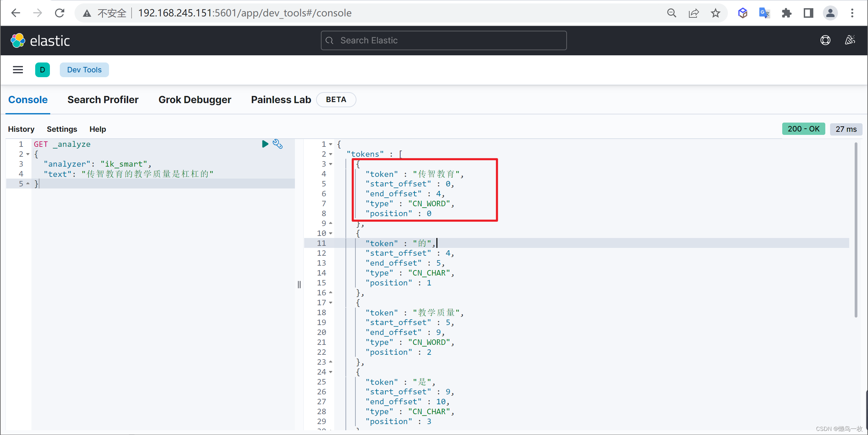The width and height of the screenshot is (868, 435).
Task: Expand the collapsed token at line 2
Action: pos(331,154)
